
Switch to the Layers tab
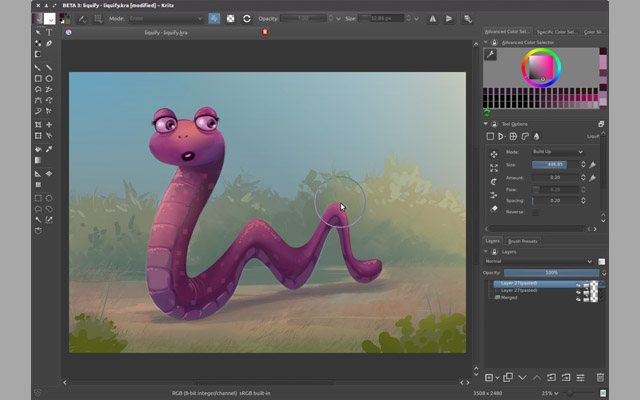(493, 241)
